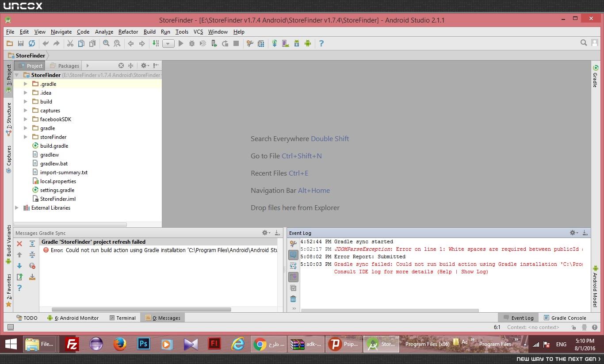The height and width of the screenshot is (364, 604).
Task: Toggle soft wraps in Event Log
Action: click(x=293, y=266)
